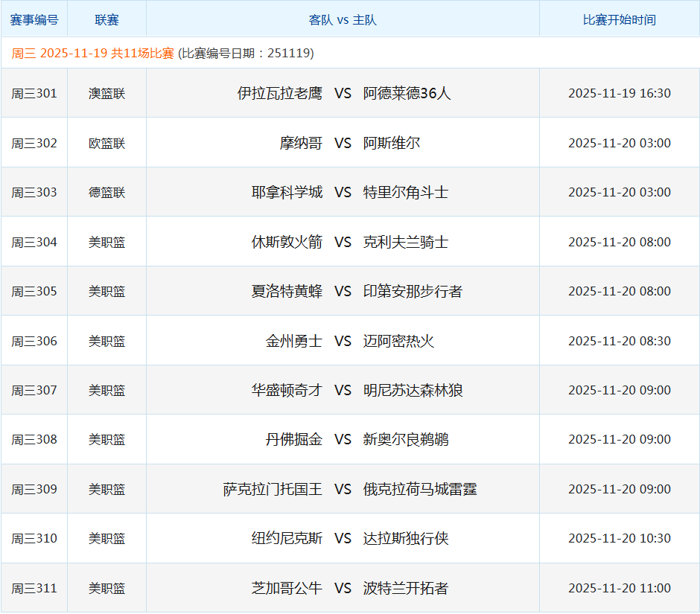700x614 pixels.
Task: Click 欧篮联 league label
Action: 106,143
